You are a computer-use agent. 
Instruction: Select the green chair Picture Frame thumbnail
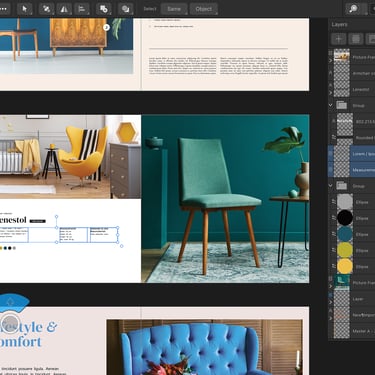[342, 282]
